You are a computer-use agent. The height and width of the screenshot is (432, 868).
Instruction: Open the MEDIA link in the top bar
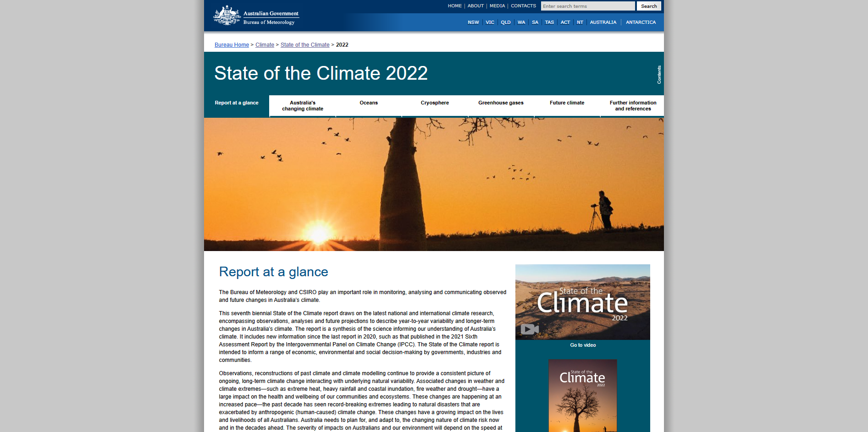click(497, 6)
